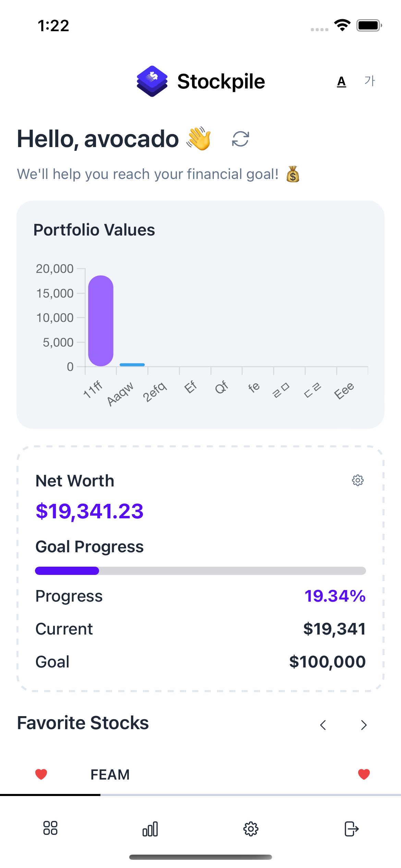Open Net Worth settings gear icon
The image size is (401, 868).
pyautogui.click(x=358, y=480)
